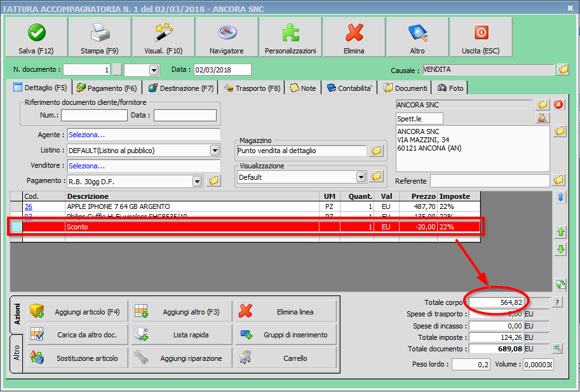Click the N. documento field
The width and height of the screenshot is (580, 392).
(86, 69)
